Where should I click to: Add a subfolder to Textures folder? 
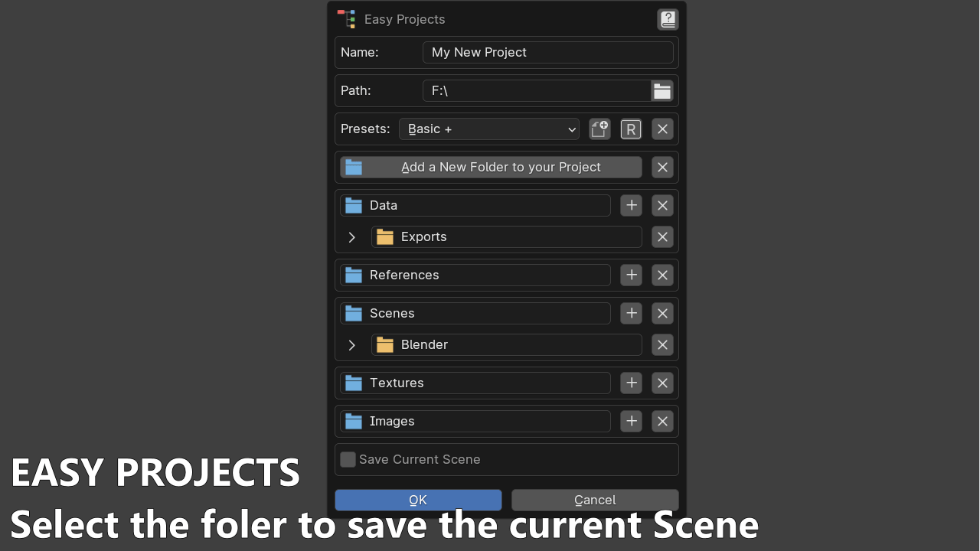631,383
